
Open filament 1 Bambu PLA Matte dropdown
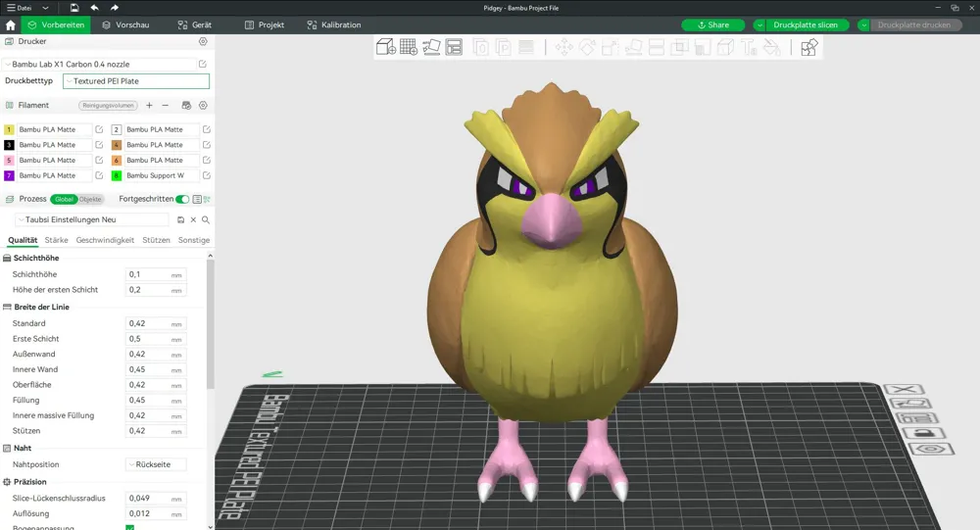pos(54,129)
